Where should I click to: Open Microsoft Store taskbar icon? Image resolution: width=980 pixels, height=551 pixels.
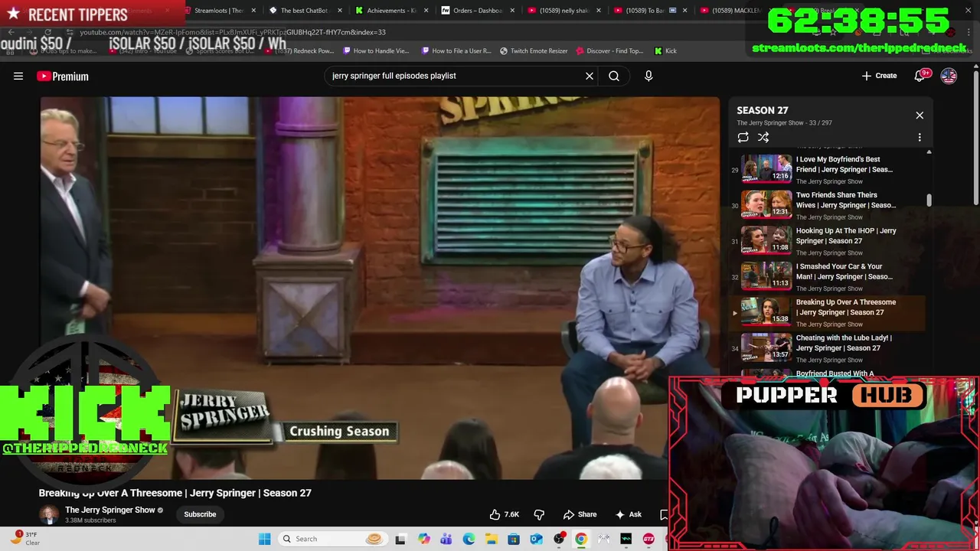tap(514, 539)
